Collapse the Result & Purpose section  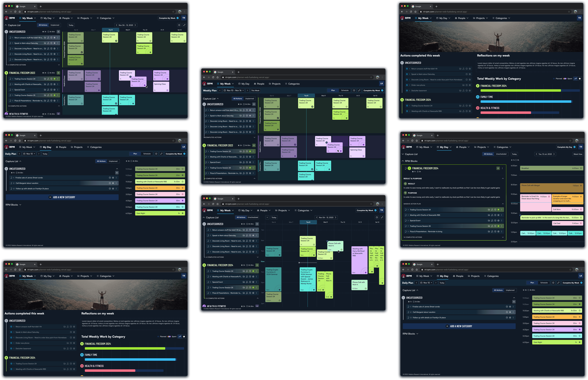point(503,179)
